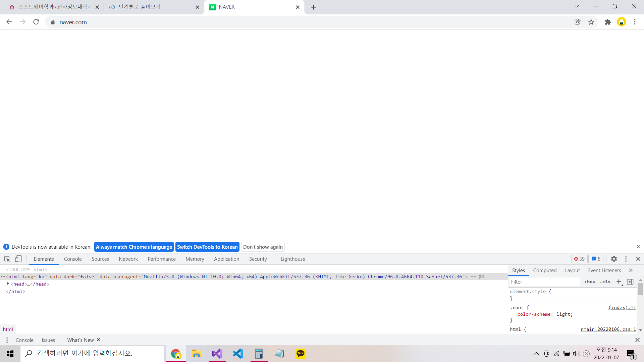Click Switch DevTools to Korean button
The width and height of the screenshot is (644, 362).
207,247
